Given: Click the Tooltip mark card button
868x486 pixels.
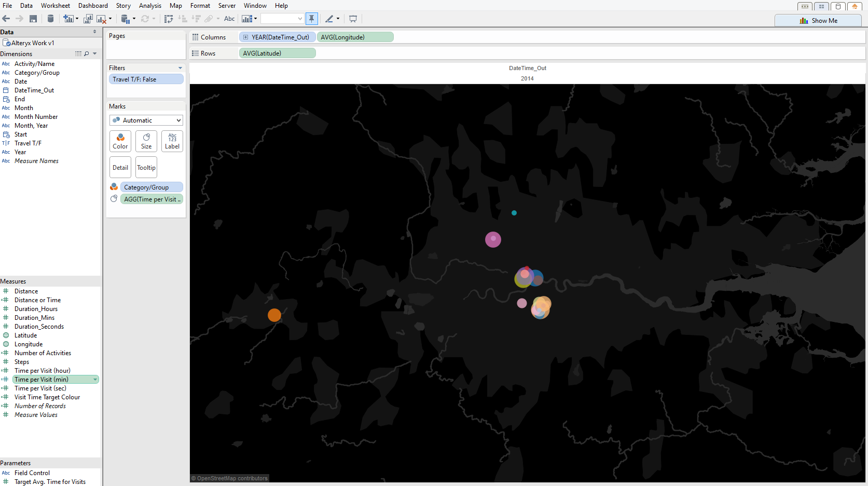Looking at the screenshot, I should pos(146,167).
